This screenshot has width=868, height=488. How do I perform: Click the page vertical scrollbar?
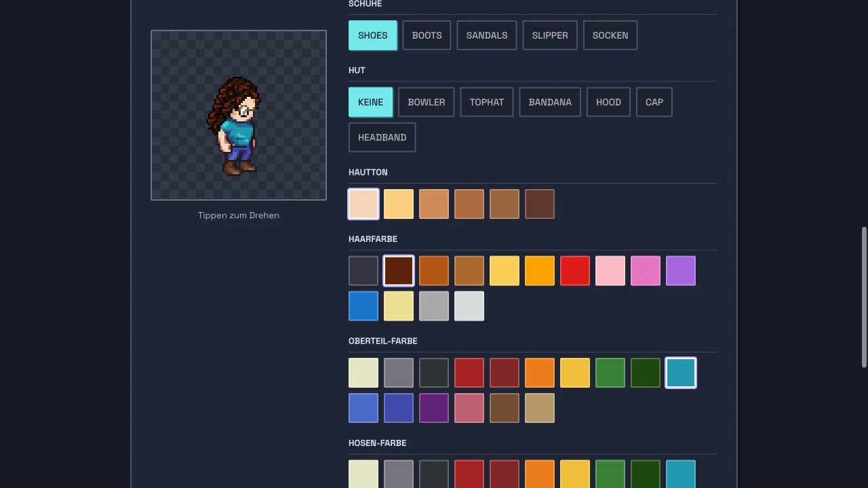[x=864, y=298]
